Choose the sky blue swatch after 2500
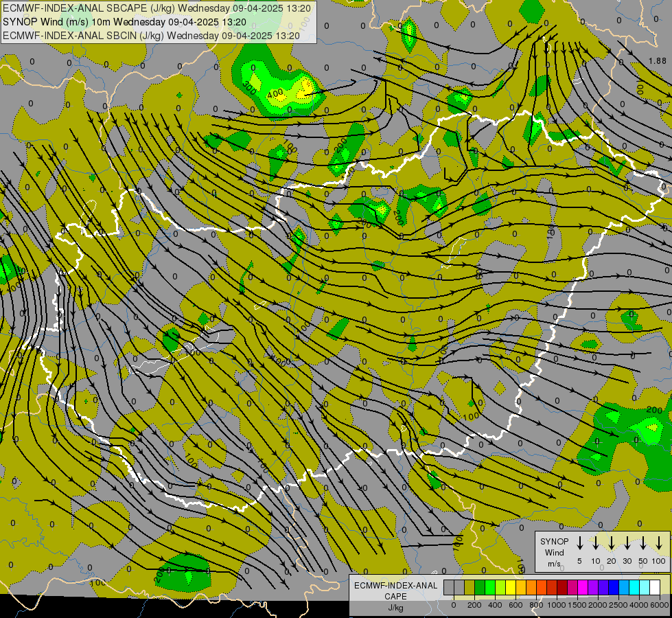The image size is (672, 618). (x=625, y=587)
